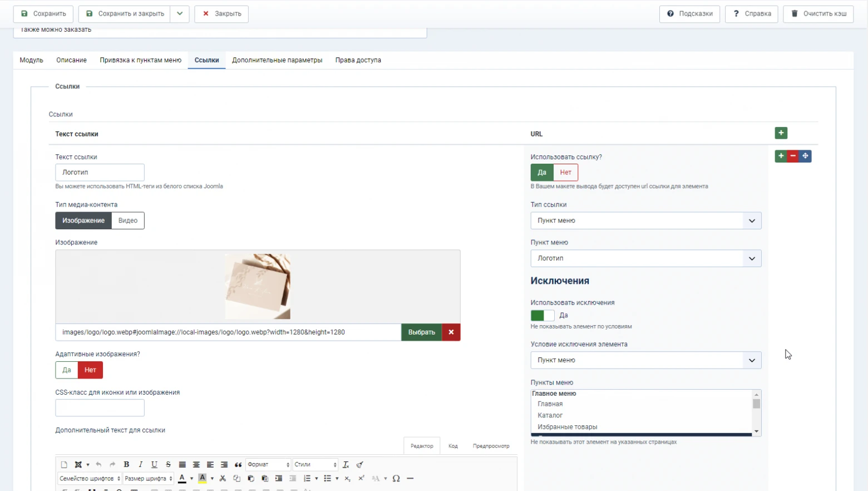Open the Семейство шрифтов dropdown

coord(90,478)
